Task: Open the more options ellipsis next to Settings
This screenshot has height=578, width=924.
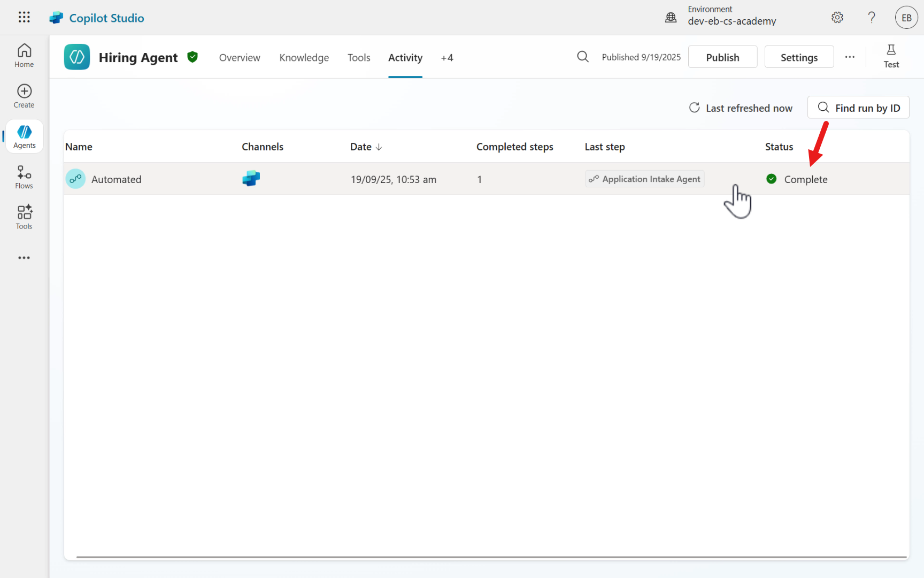Action: pos(850,57)
